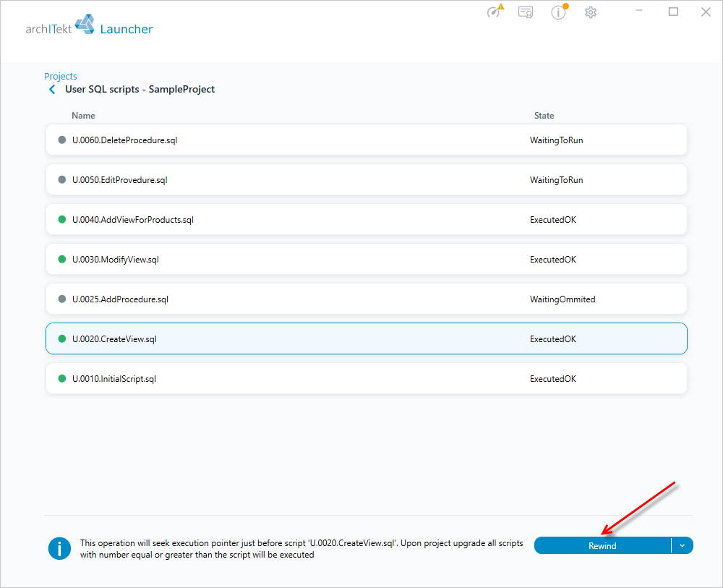
Task: Click the green status dot of U.0030.ModifyView.sql
Action: [61, 259]
